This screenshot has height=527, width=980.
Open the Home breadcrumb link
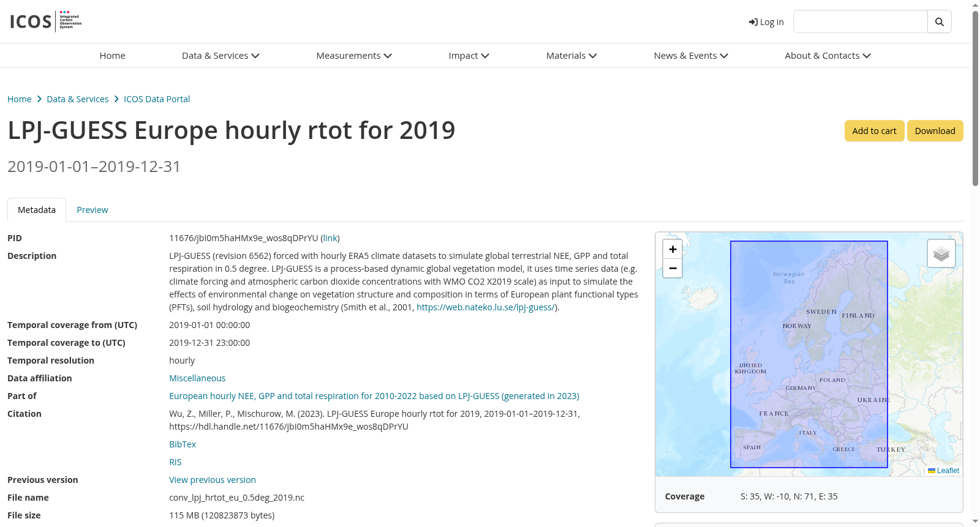pyautogui.click(x=20, y=99)
